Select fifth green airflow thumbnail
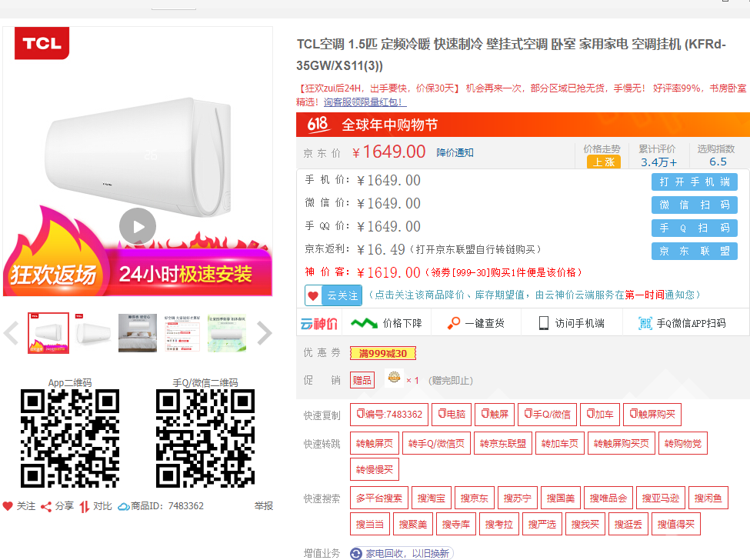This screenshot has width=750, height=560. pyautogui.click(x=227, y=333)
